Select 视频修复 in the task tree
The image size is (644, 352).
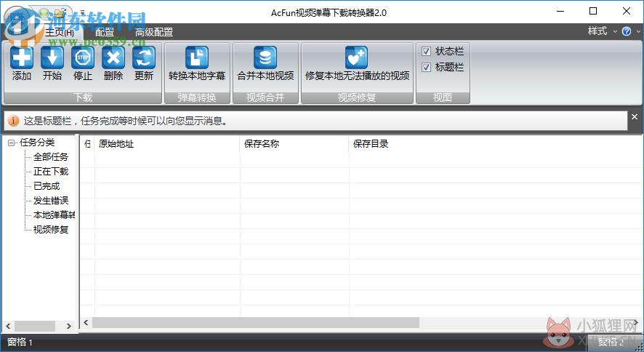click(51, 229)
